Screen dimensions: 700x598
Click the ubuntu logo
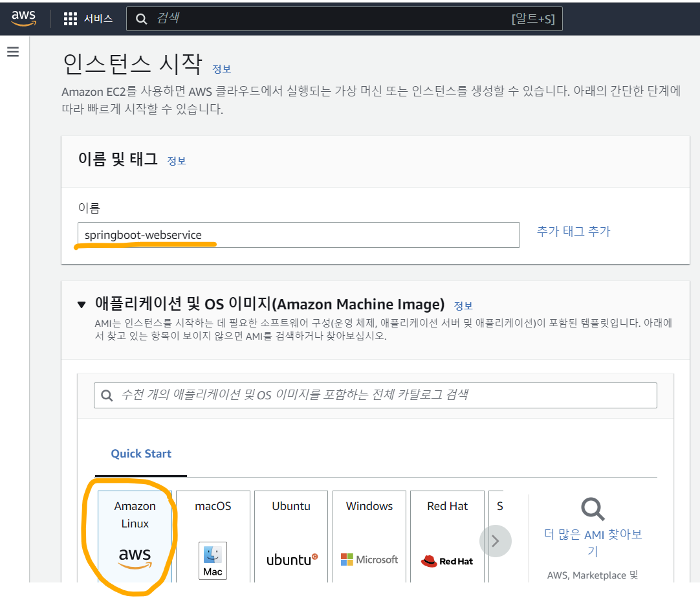point(292,560)
